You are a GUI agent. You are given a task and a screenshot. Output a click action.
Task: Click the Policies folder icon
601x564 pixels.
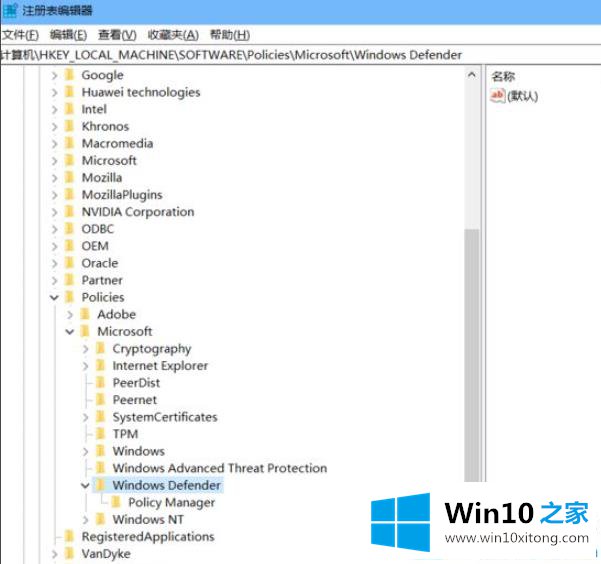[69, 297]
